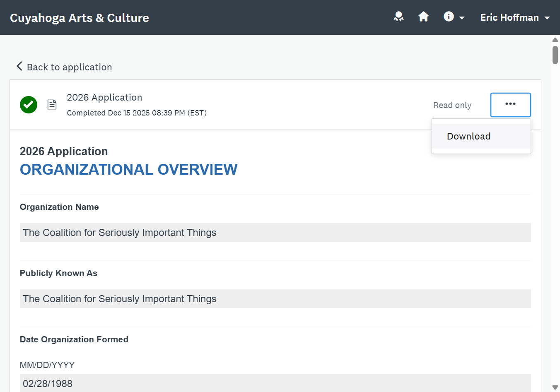
Task: Click the green completed checkmark icon
Action: (x=29, y=105)
